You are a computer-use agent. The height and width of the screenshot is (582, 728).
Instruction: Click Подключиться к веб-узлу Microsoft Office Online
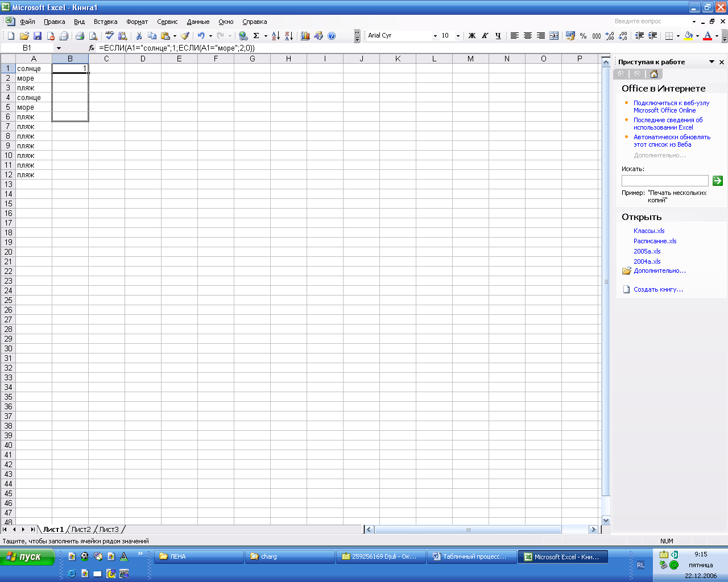672,107
